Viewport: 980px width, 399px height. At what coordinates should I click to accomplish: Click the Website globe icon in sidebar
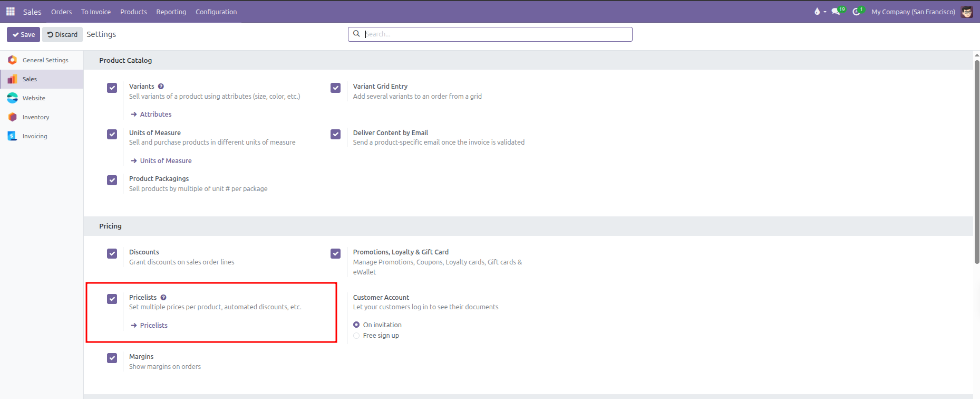(13, 98)
